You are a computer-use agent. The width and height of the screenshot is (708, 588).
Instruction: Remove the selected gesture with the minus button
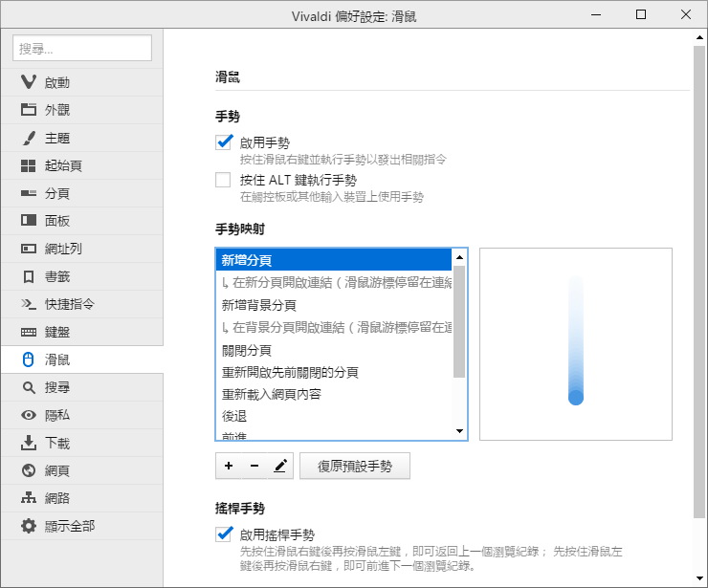(x=254, y=466)
